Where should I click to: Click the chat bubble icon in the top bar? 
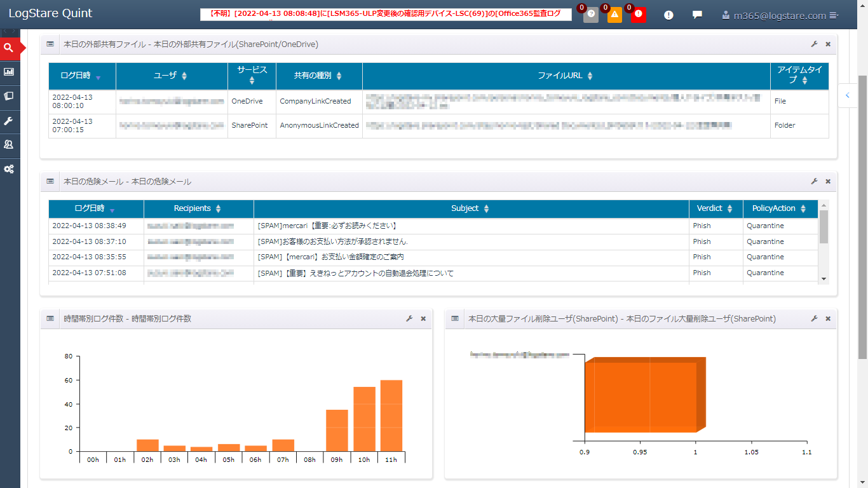coord(697,13)
